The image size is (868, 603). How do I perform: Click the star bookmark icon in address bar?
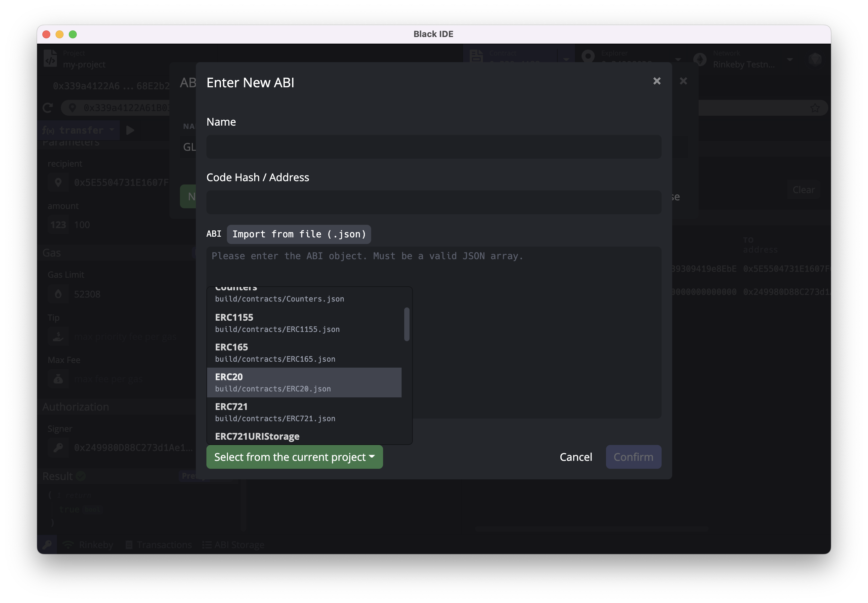click(815, 108)
